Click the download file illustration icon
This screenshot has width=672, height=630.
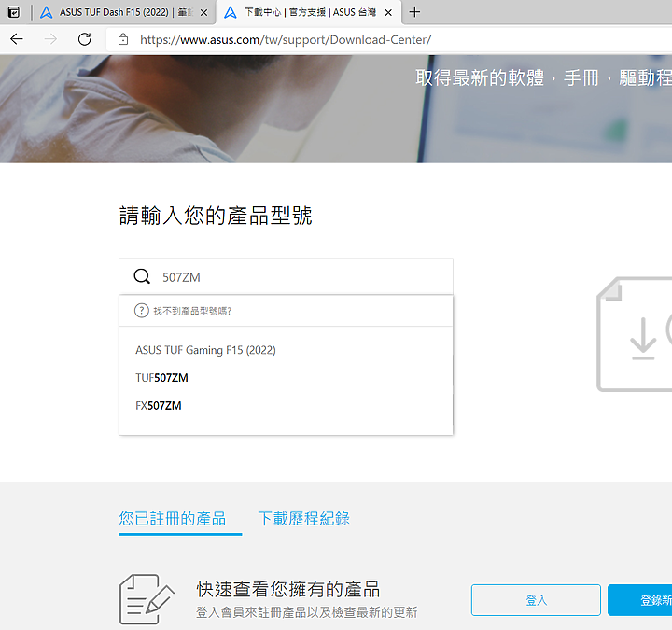[x=635, y=334]
